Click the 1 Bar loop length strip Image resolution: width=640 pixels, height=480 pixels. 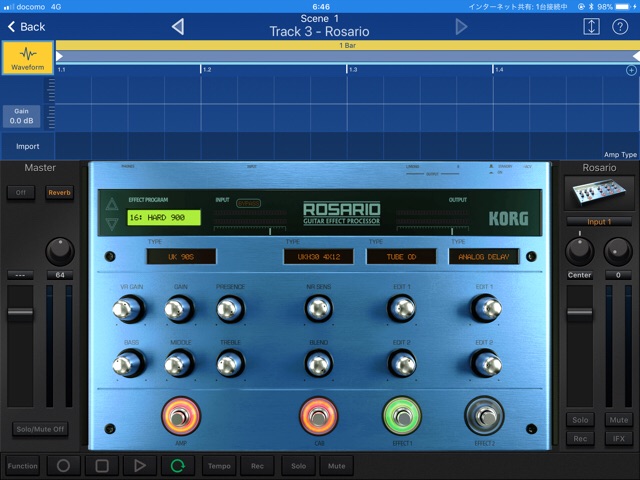pos(347,45)
